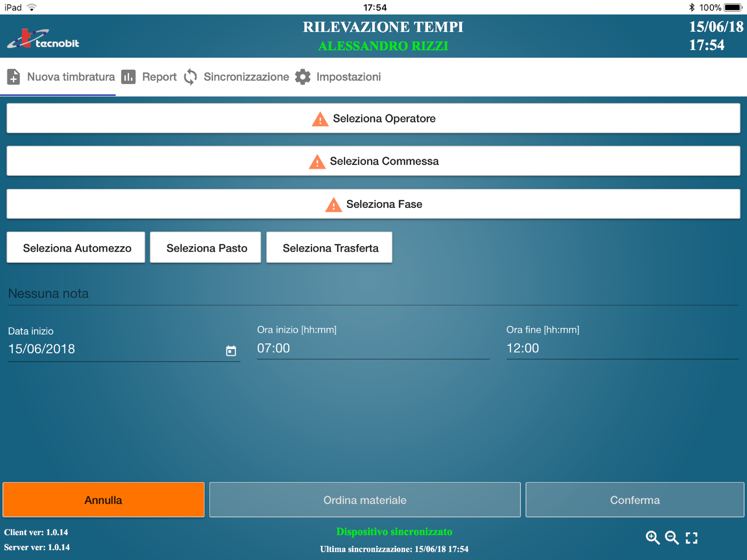The image size is (747, 560).
Task: Tap the orange Annulla button
Action: pyautogui.click(x=104, y=500)
